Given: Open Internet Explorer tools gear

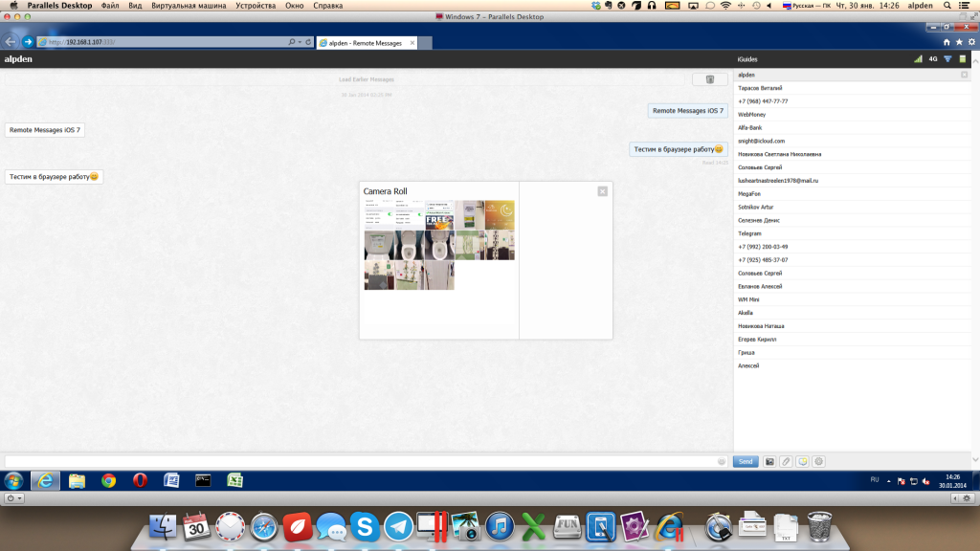Looking at the screenshot, I should coord(971,42).
